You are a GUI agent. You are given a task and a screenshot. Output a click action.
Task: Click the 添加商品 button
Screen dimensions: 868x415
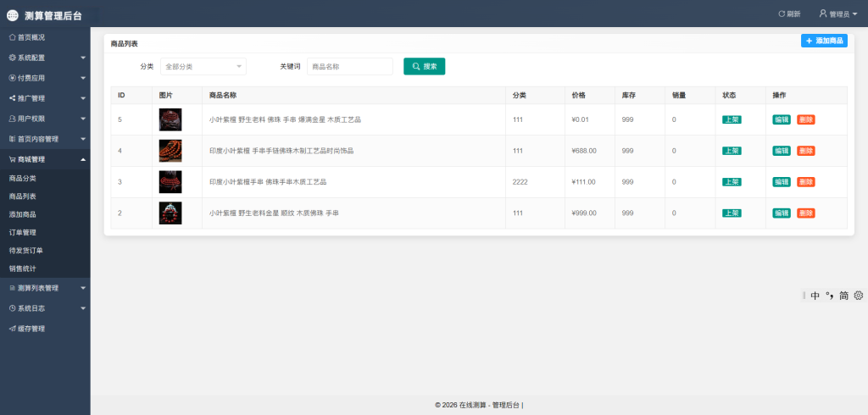tap(824, 41)
